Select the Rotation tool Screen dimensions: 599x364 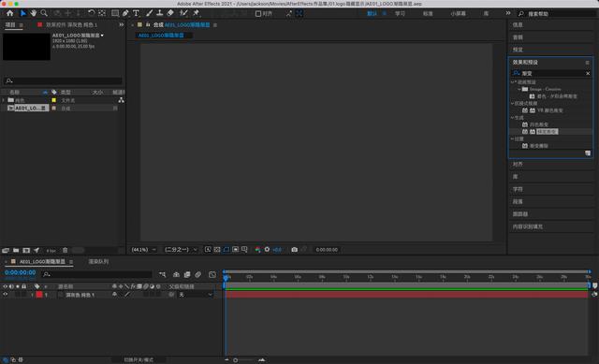(92, 13)
